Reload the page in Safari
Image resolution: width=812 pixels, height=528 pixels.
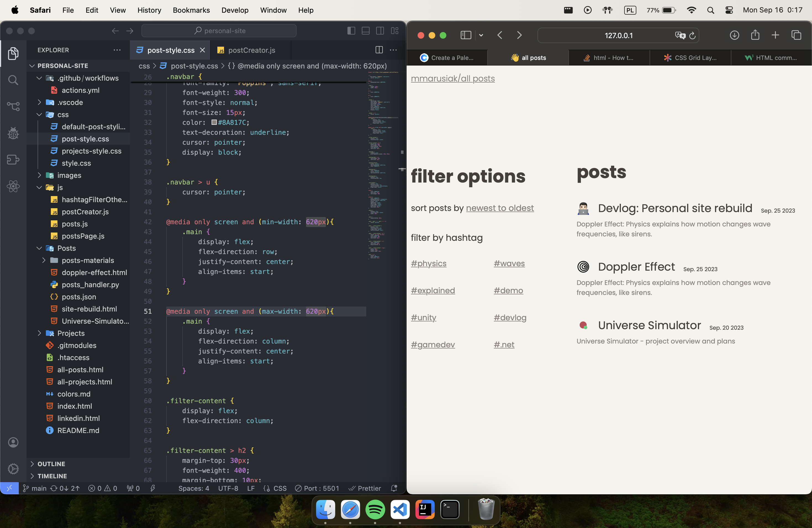pyautogui.click(x=692, y=35)
